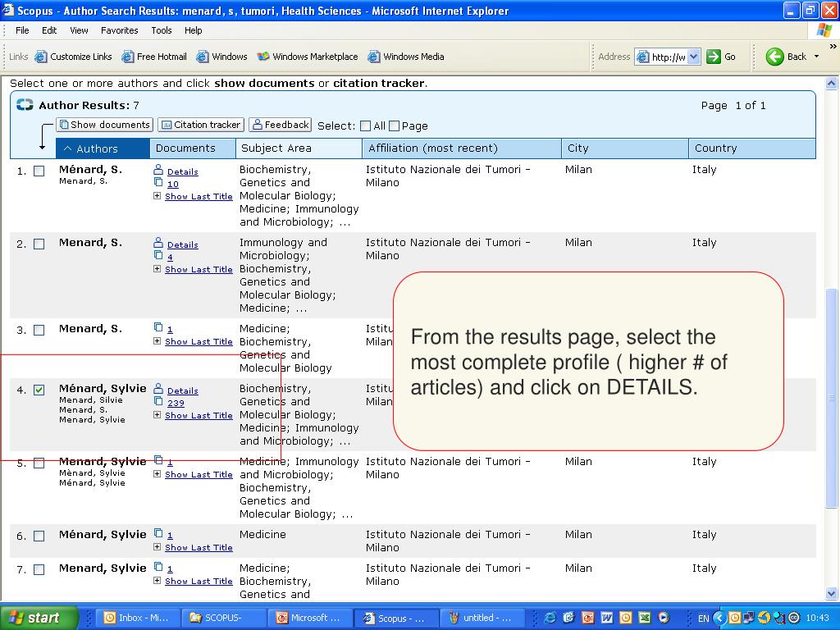Open the Windows Media link
This screenshot has width=840, height=630.
(x=406, y=57)
